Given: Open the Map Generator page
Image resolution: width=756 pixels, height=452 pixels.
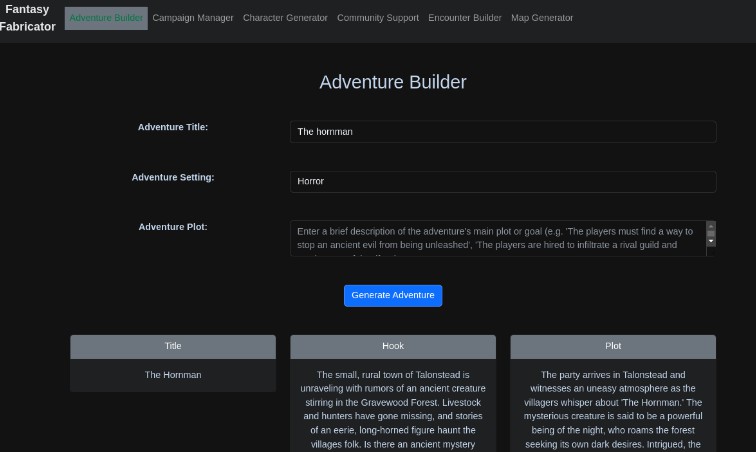Looking at the screenshot, I should (542, 18).
